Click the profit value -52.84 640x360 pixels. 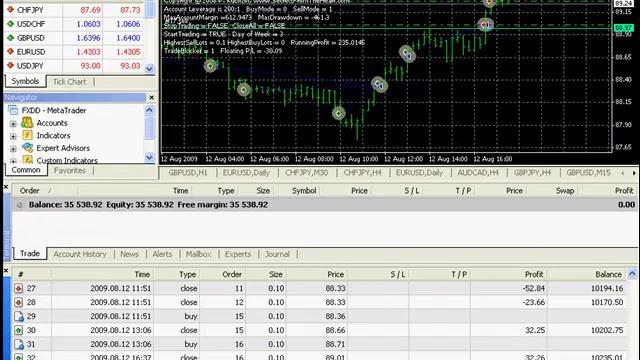(533, 289)
